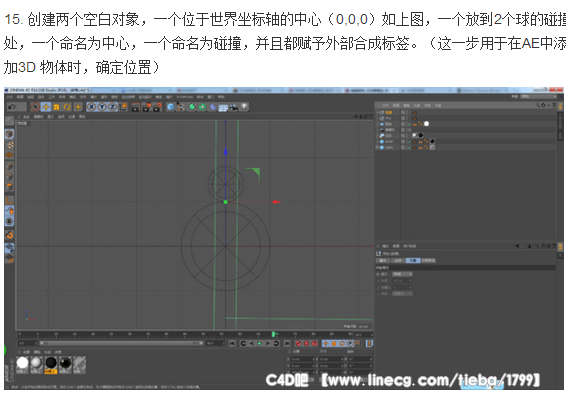This screenshot has height=397, width=566.
Task: Click the Object Manager home icon
Action: tap(543, 105)
